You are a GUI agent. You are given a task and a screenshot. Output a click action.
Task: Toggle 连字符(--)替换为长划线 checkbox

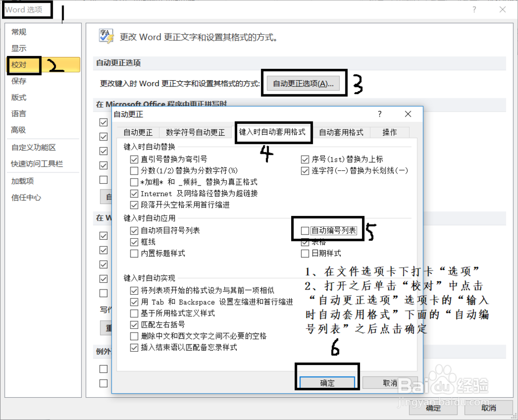click(305, 171)
